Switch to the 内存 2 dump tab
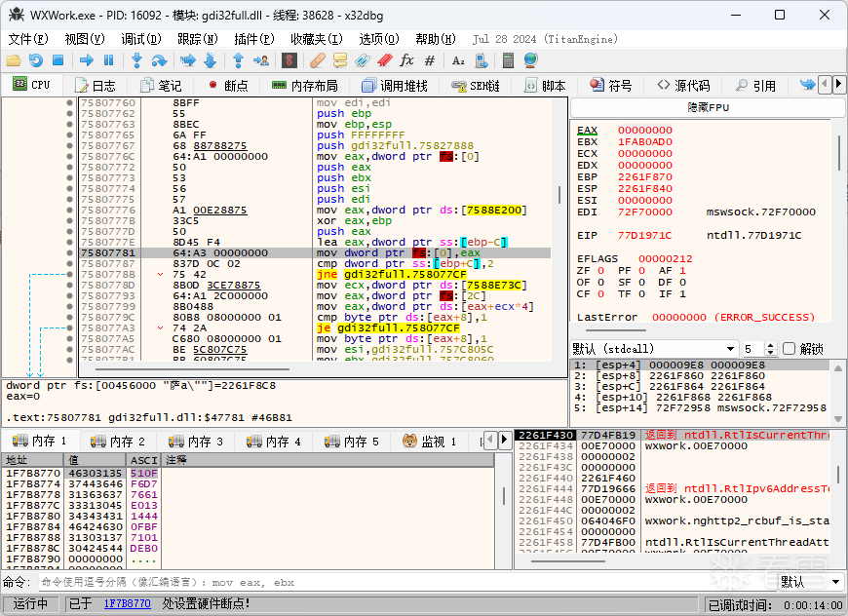The height and width of the screenshot is (616, 848). pyautogui.click(x=117, y=442)
